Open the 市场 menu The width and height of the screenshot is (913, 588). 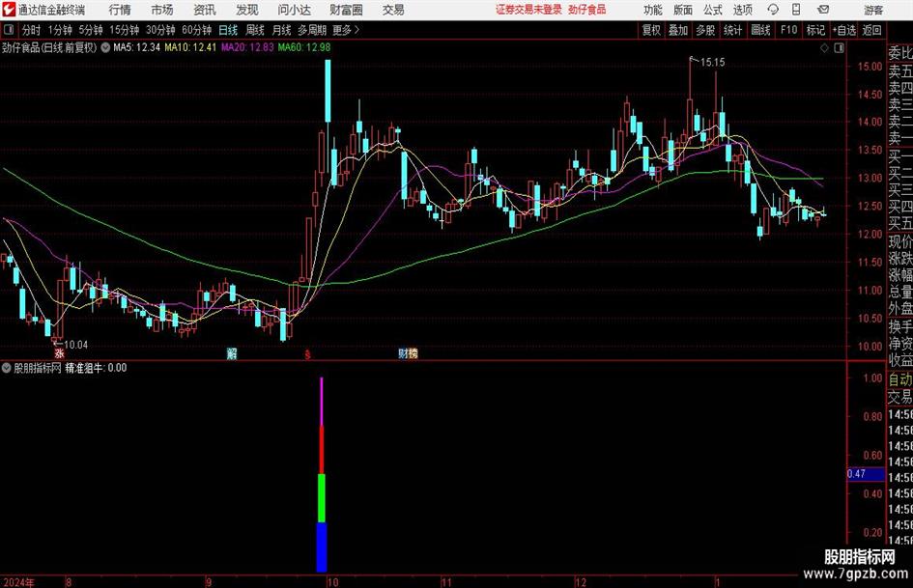click(x=162, y=10)
